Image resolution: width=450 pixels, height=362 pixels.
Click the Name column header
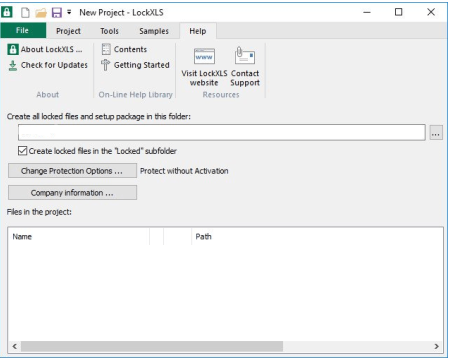click(x=79, y=237)
